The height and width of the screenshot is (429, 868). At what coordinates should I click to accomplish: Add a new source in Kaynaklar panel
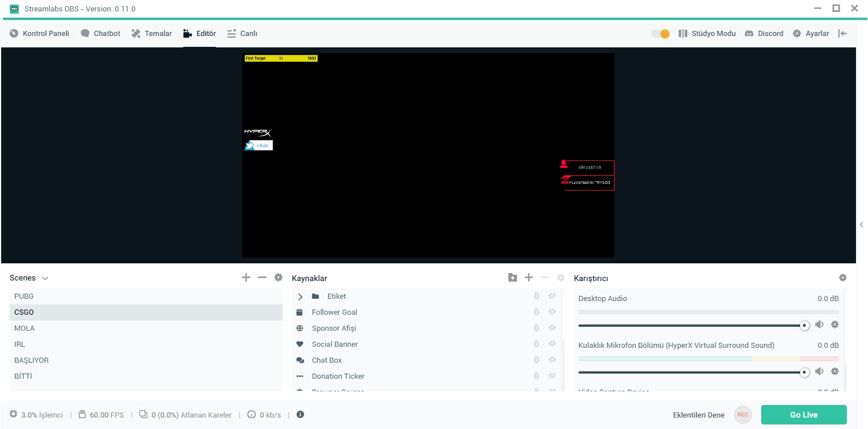point(529,278)
